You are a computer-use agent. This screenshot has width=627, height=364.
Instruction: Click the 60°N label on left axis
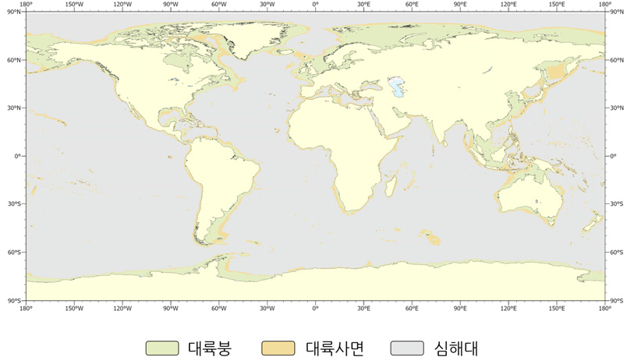pyautogui.click(x=14, y=60)
